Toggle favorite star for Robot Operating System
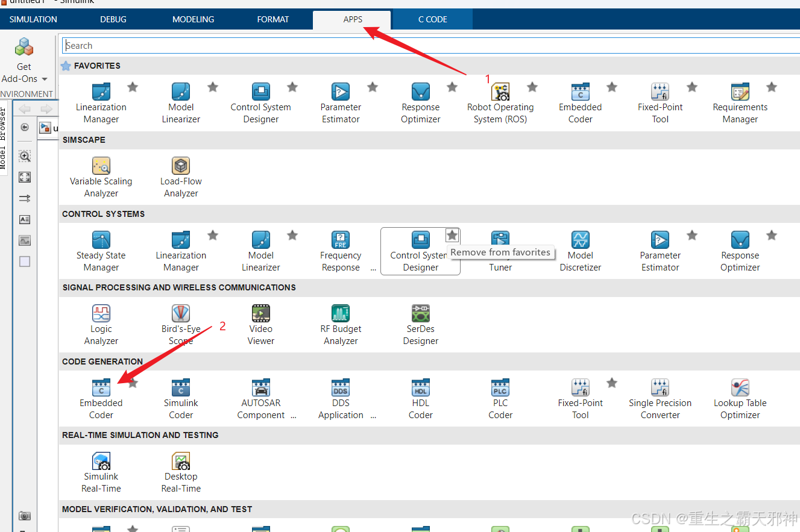 pos(532,87)
